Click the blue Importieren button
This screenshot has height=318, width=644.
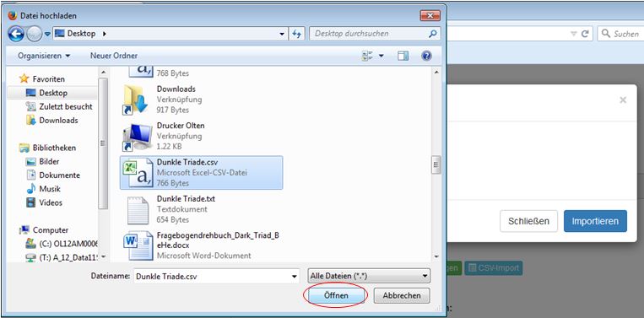point(595,221)
